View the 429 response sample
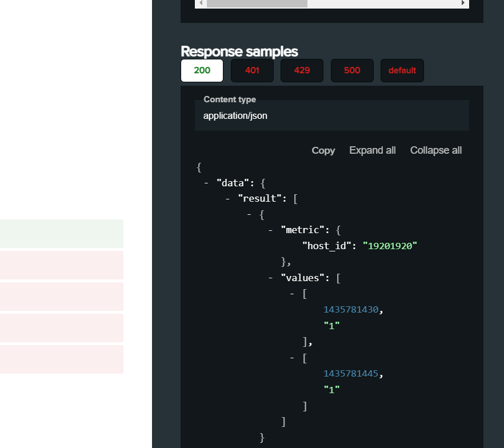 pyautogui.click(x=302, y=70)
